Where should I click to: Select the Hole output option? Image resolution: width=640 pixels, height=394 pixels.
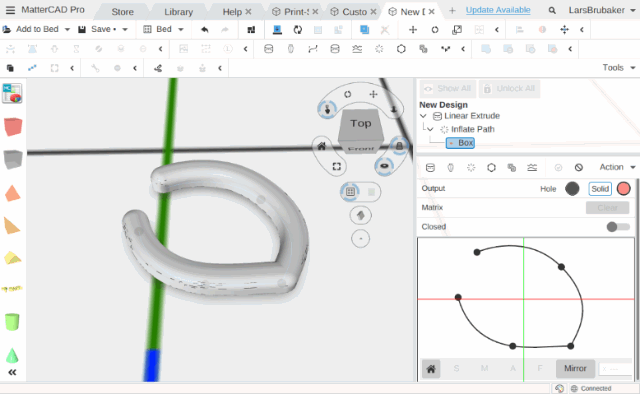click(x=548, y=189)
